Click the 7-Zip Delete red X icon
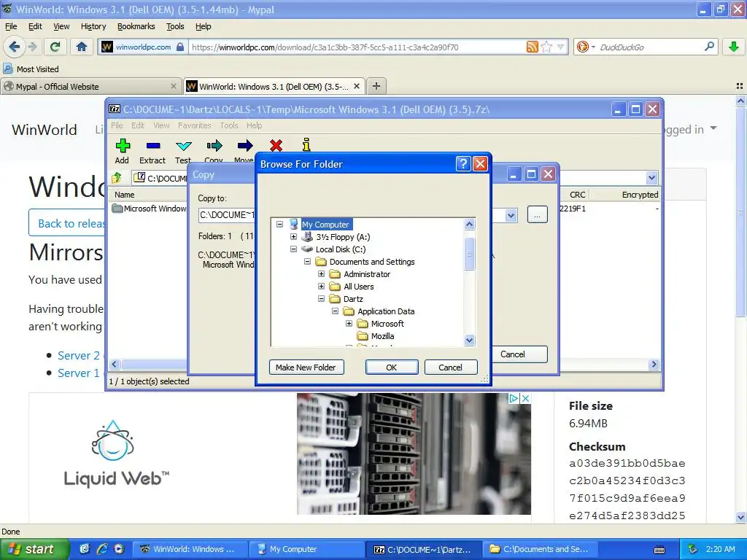The height and width of the screenshot is (560, 747). tap(276, 145)
